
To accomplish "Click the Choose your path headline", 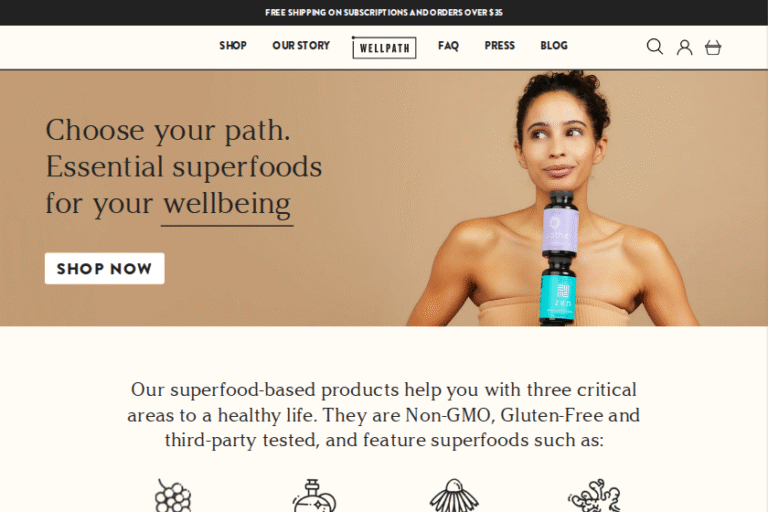I will (184, 167).
